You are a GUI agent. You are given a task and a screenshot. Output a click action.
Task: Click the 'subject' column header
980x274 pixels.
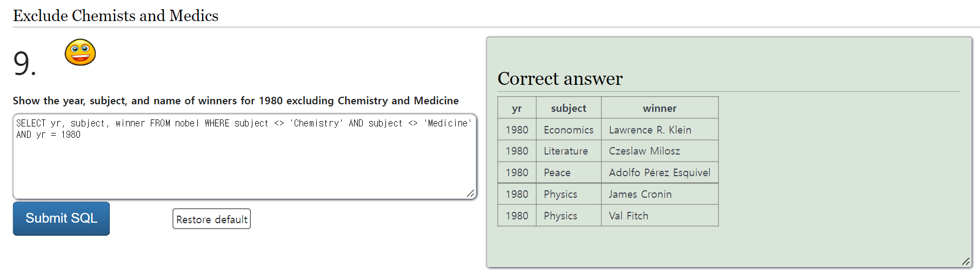point(568,108)
